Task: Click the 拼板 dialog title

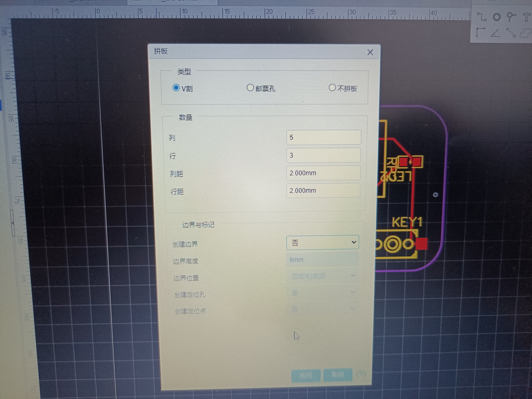Action: [161, 51]
